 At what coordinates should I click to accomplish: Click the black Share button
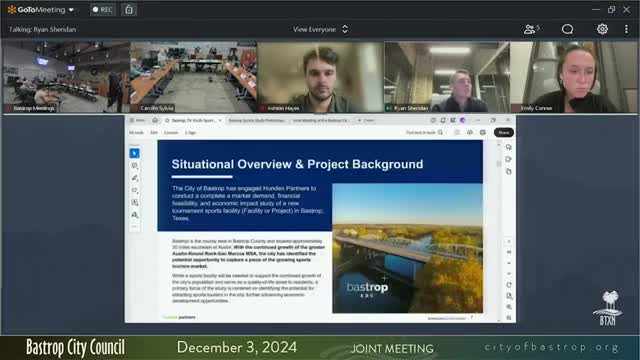(504, 132)
